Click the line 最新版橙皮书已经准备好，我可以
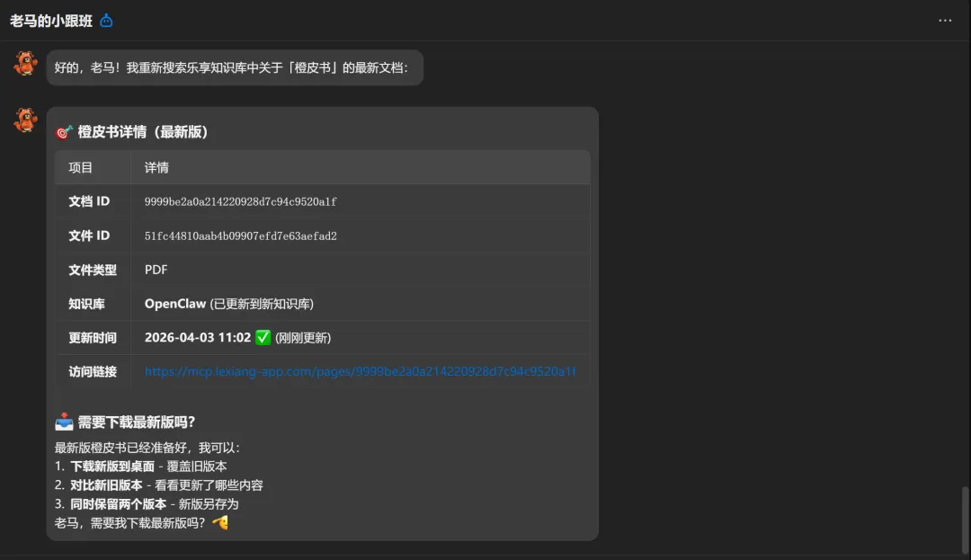Viewport: 971px width, 560px height. pos(147,448)
